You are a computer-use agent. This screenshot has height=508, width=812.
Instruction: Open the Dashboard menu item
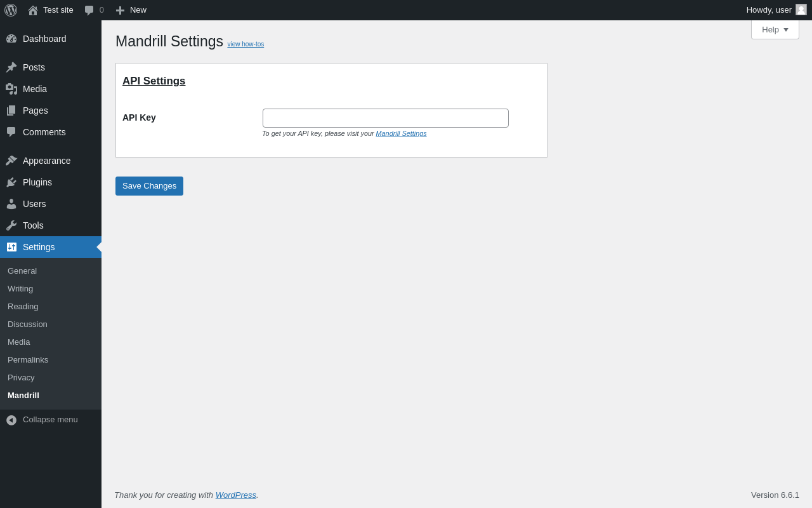51,39
